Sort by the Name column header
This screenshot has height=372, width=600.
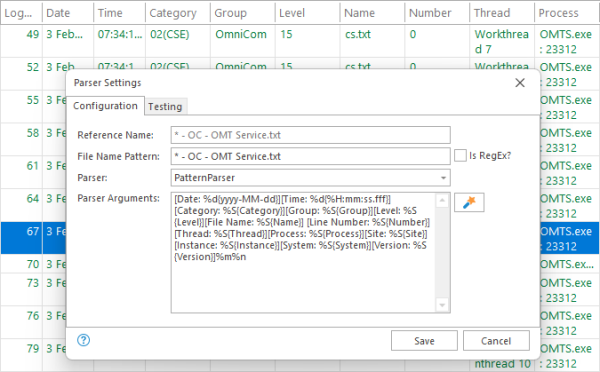372,13
